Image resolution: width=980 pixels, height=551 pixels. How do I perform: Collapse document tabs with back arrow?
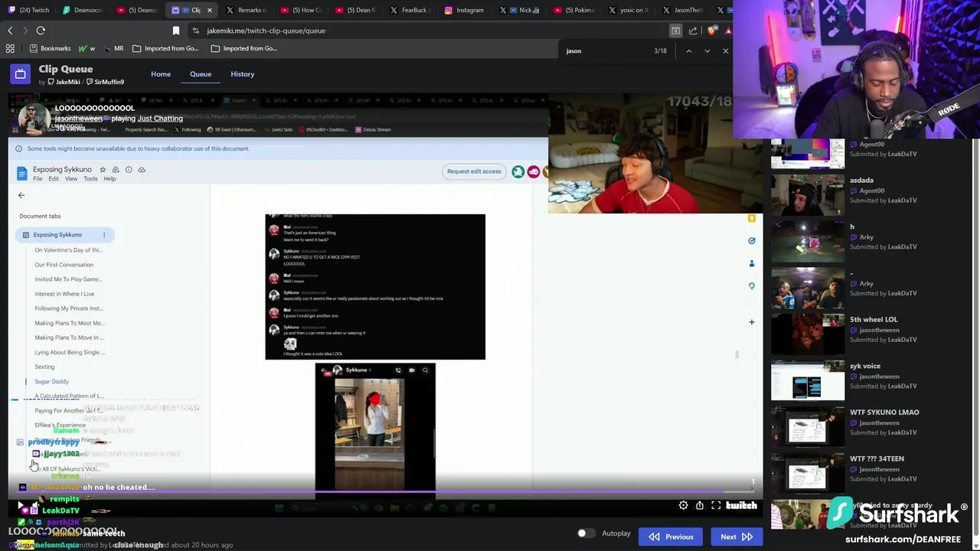(x=21, y=196)
